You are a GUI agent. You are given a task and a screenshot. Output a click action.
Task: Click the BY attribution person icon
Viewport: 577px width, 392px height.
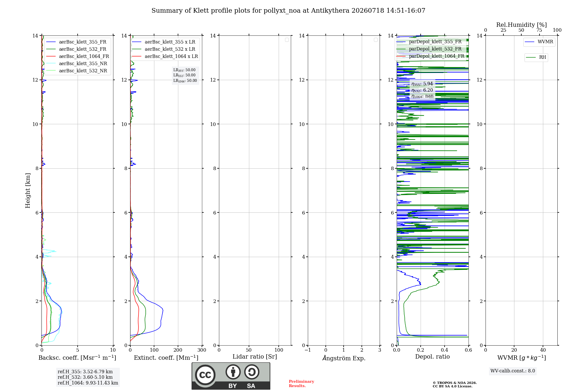pyautogui.click(x=233, y=372)
